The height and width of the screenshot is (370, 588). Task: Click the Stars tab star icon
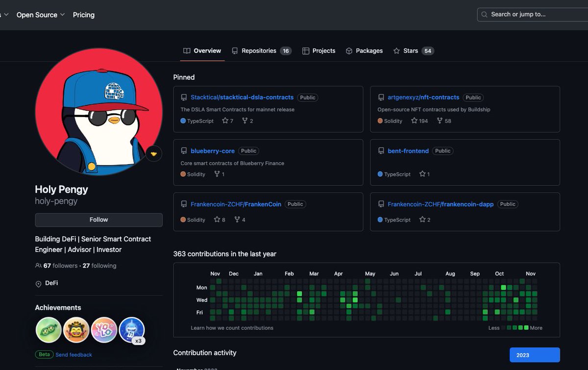(396, 51)
